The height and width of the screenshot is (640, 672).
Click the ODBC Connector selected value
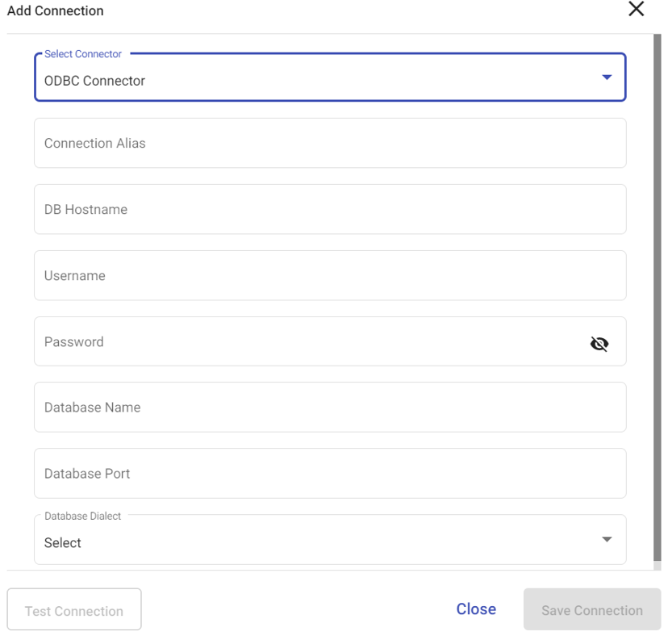pyautogui.click(x=94, y=81)
